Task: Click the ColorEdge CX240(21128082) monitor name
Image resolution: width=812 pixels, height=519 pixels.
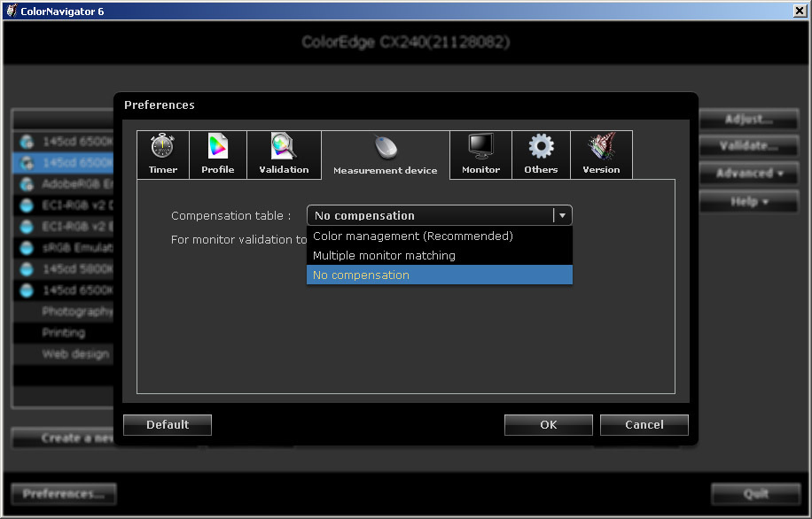Action: point(406,42)
